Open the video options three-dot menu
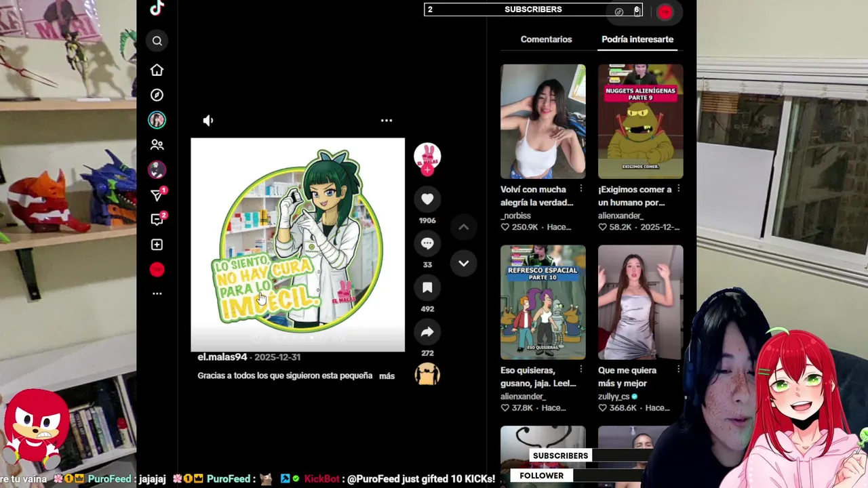Image resolution: width=868 pixels, height=488 pixels. 387,120
